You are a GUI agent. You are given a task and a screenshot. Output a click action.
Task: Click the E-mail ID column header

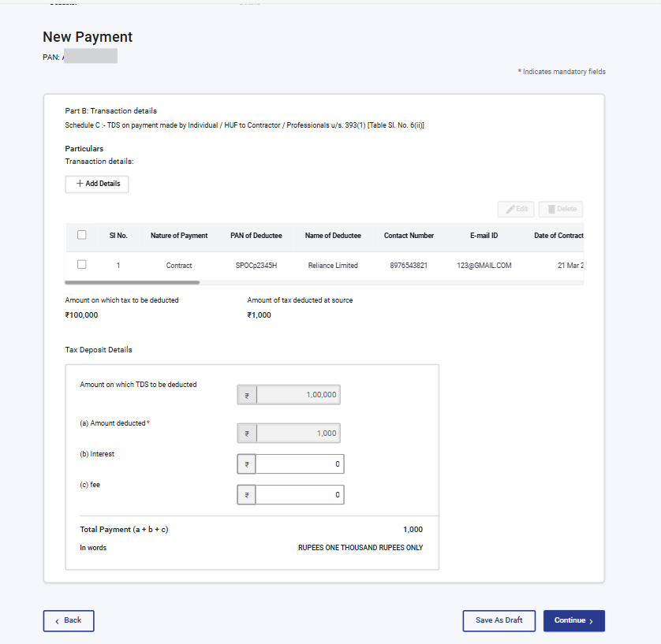484,236
